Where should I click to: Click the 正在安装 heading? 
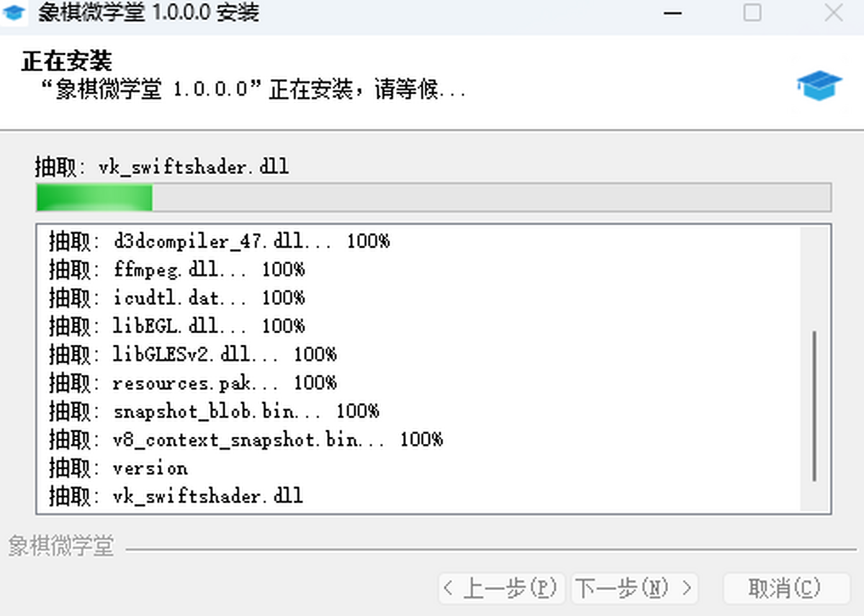(x=67, y=61)
